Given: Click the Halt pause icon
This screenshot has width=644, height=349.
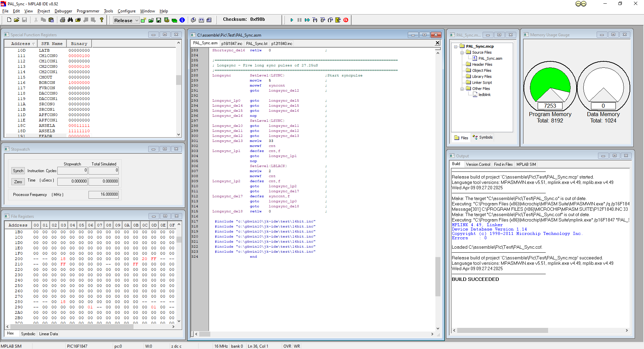Looking at the screenshot, I should point(300,20).
